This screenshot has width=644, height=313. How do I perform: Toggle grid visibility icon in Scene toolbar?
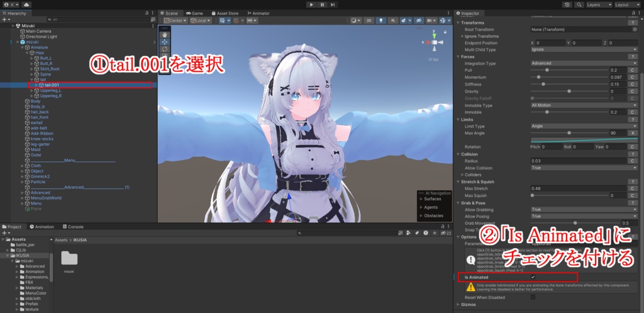[222, 21]
